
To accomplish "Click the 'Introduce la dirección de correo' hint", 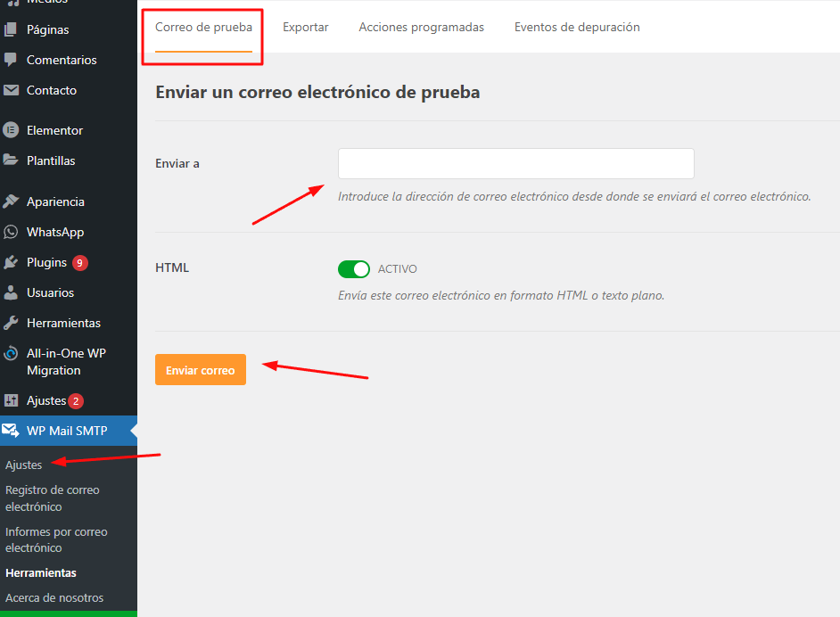I will [x=574, y=196].
